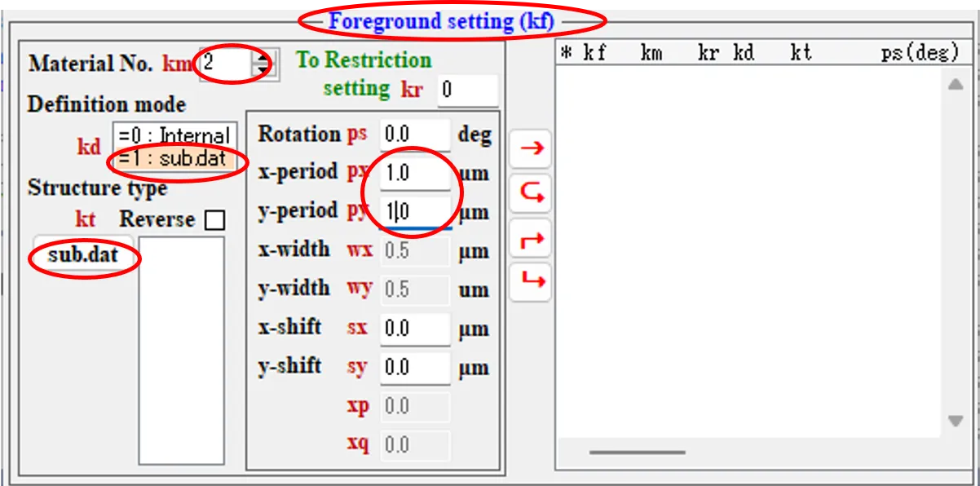Select '=1 : sub.dat' definition mode
The image size is (980, 486).
(x=174, y=158)
